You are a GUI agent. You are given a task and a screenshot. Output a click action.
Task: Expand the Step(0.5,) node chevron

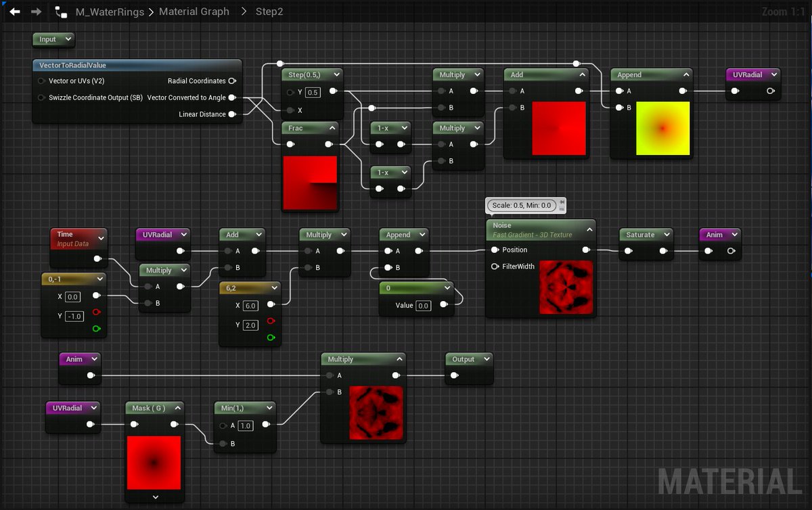click(x=336, y=74)
